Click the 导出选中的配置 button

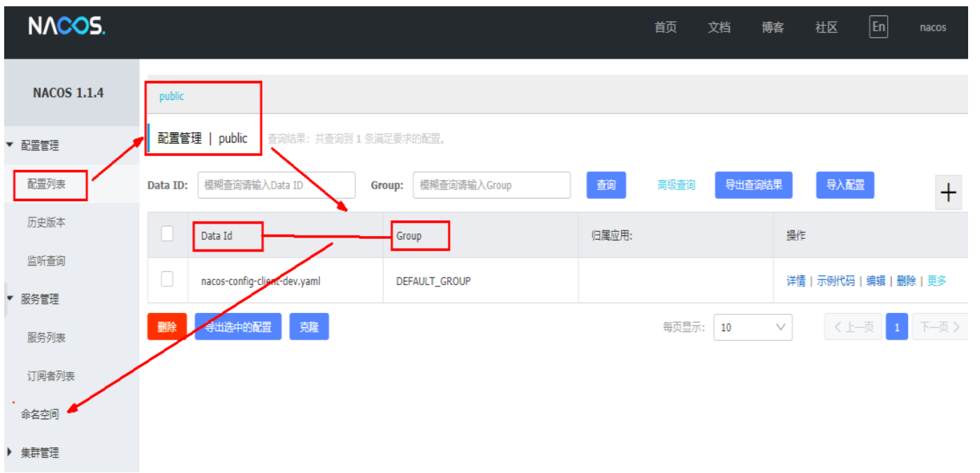coord(238,326)
